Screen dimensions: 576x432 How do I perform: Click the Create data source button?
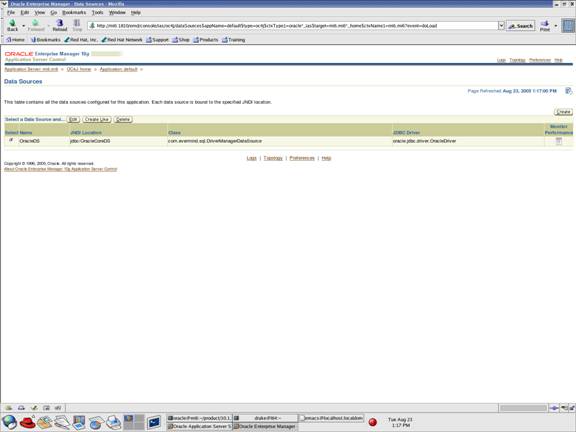tap(563, 112)
